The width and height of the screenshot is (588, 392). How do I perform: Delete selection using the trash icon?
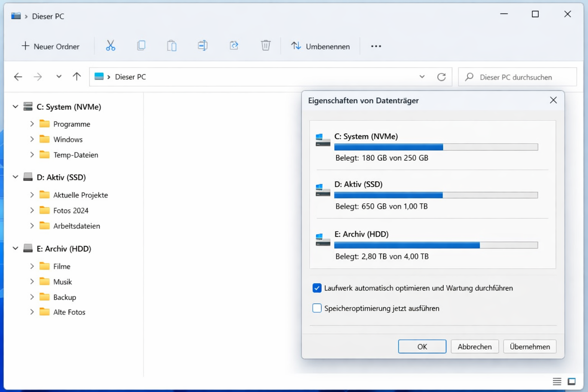click(266, 46)
